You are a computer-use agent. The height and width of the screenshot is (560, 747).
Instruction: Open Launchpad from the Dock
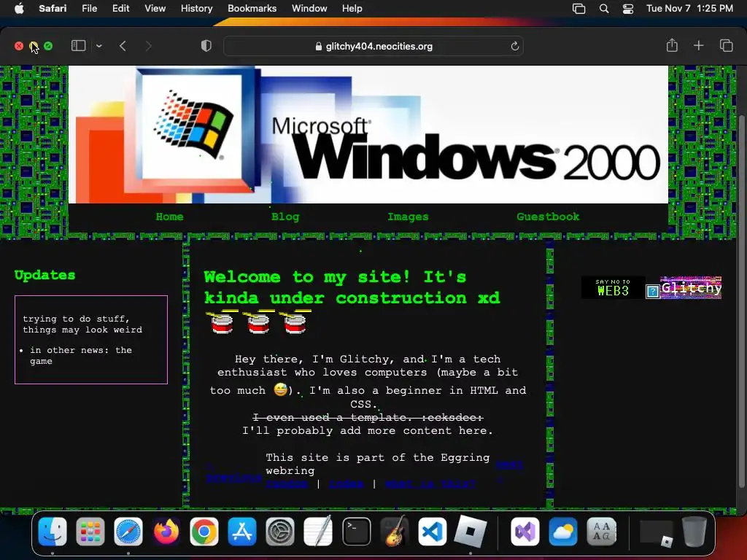tap(90, 532)
